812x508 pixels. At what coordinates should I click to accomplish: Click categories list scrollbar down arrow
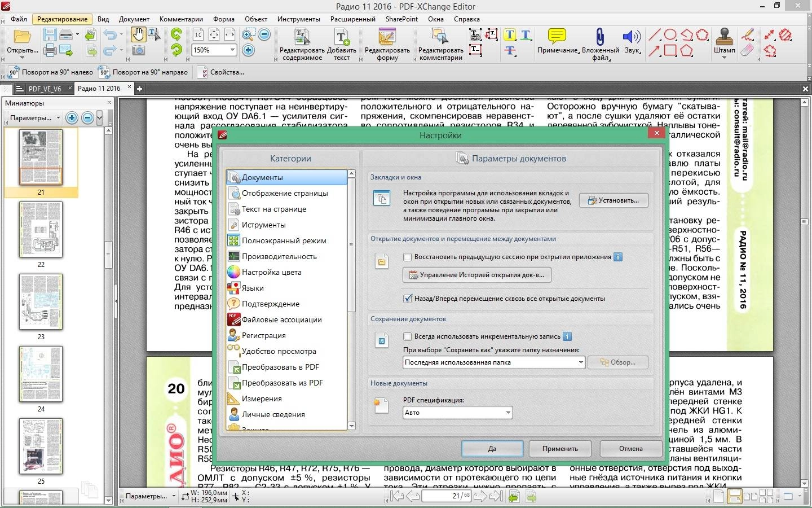(352, 426)
